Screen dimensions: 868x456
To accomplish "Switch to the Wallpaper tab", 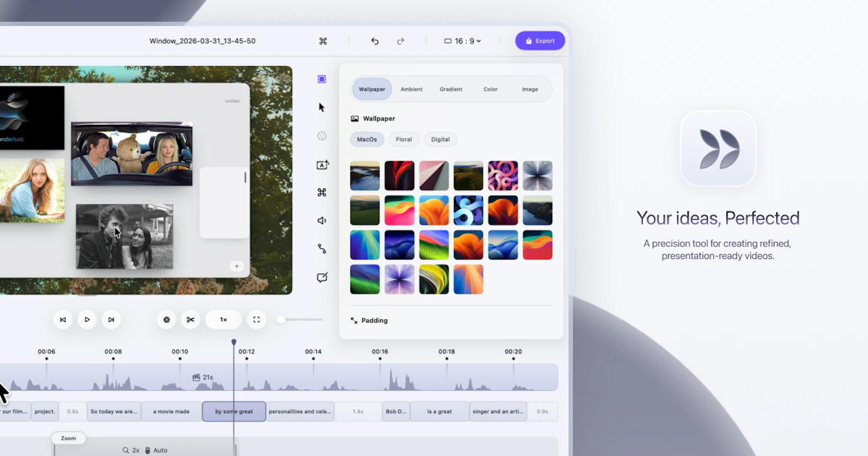I will click(372, 89).
